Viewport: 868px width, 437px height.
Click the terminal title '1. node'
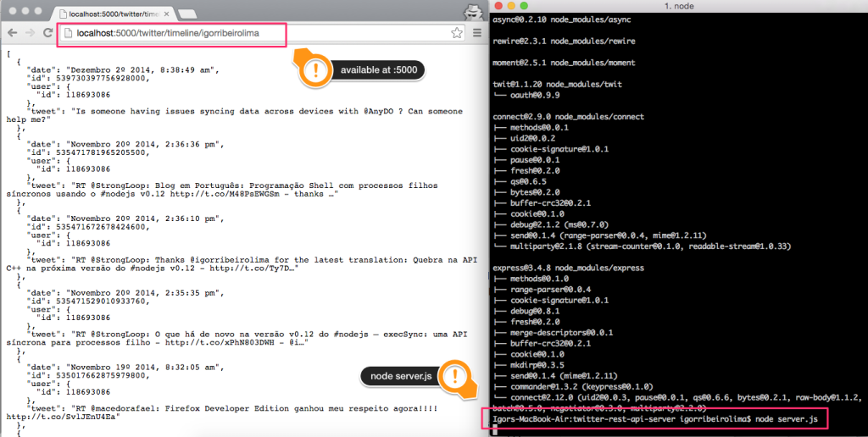(x=679, y=6)
